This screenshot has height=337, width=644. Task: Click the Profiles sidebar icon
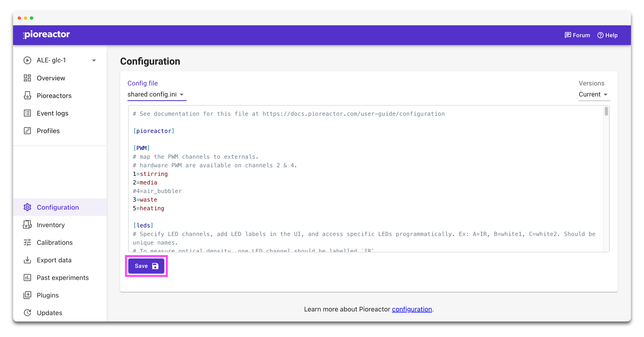point(28,131)
